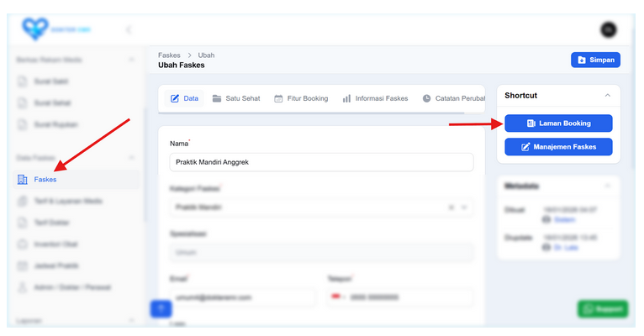The height and width of the screenshot is (336, 644).
Task: Click the calendar icon beside Jadwal Praktik
Action: [22, 265]
